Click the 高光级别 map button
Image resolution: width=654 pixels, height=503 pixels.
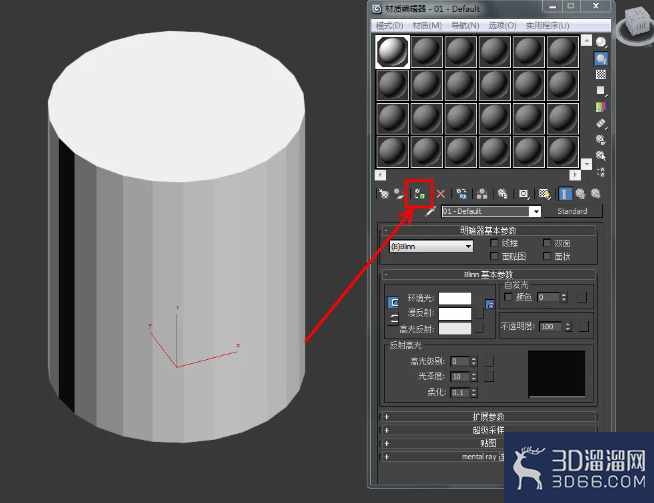tap(489, 361)
